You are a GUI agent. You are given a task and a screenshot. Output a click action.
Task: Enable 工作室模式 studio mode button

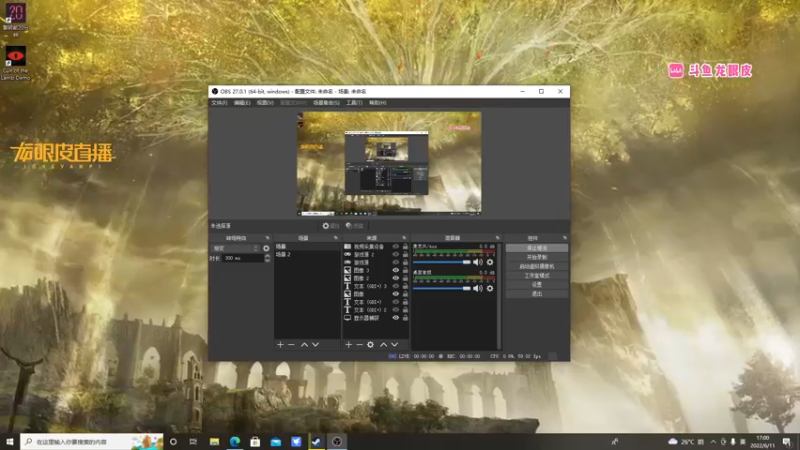(537, 276)
